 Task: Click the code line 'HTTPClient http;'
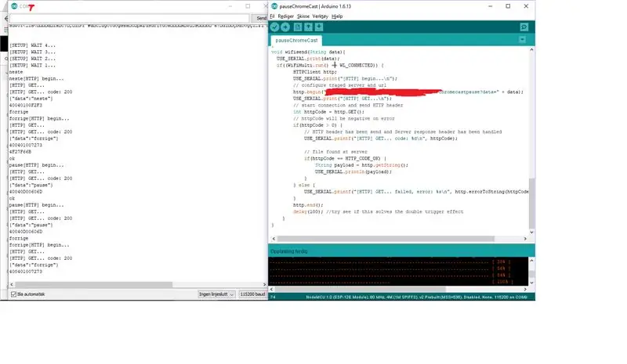tap(315, 72)
